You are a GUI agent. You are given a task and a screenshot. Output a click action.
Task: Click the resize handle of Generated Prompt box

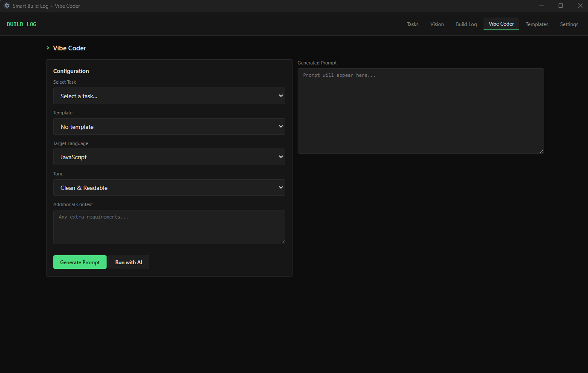(542, 151)
